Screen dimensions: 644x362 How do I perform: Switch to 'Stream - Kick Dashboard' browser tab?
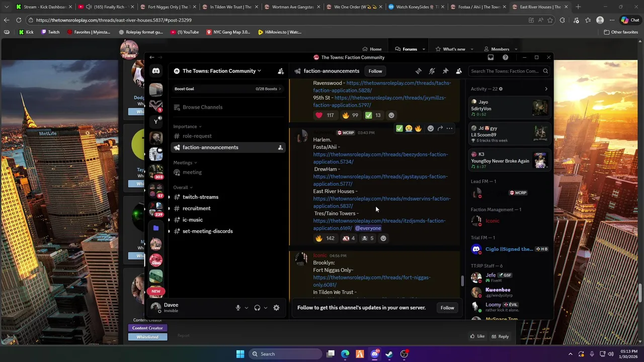(44, 7)
